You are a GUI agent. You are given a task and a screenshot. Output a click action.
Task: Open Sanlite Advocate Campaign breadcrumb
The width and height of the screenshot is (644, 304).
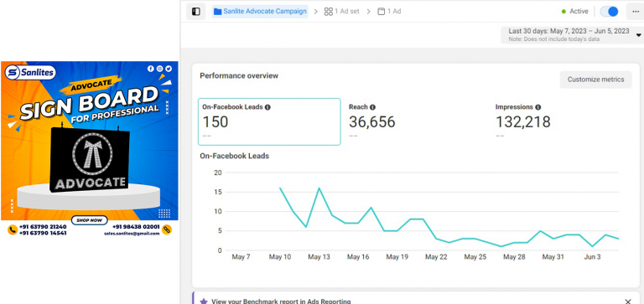(261, 12)
